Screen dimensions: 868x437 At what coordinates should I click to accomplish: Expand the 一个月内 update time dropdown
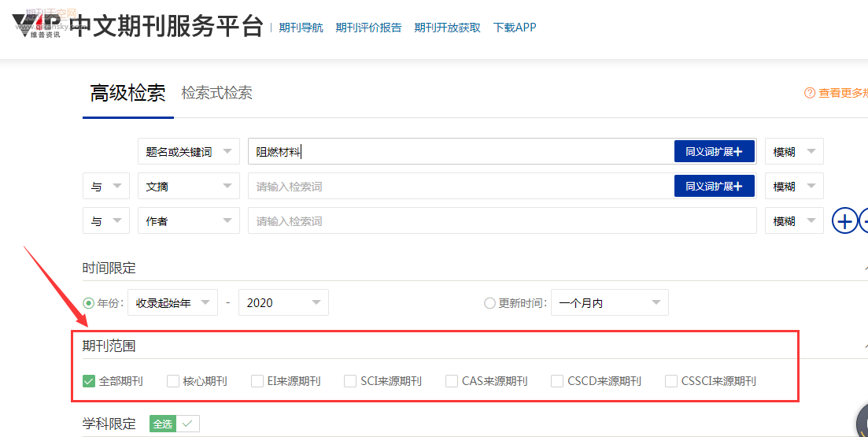tap(609, 303)
